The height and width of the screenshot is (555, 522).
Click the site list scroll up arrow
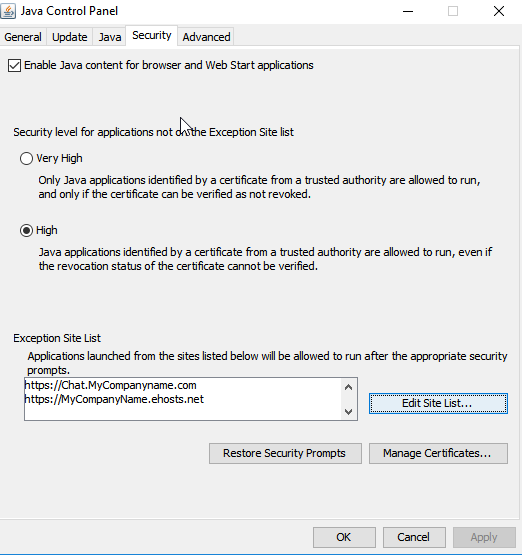click(348, 387)
